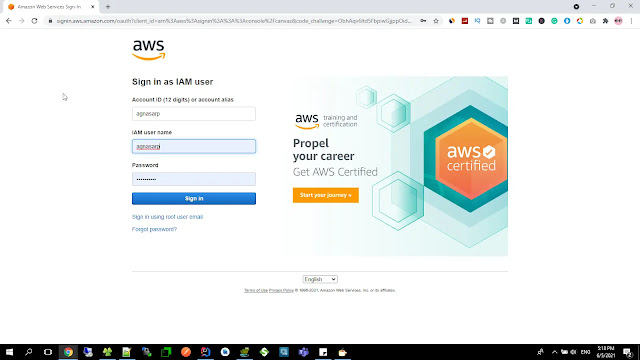The width and height of the screenshot is (640, 360).
Task: Open the taskbar clock and date
Action: pos(606,352)
